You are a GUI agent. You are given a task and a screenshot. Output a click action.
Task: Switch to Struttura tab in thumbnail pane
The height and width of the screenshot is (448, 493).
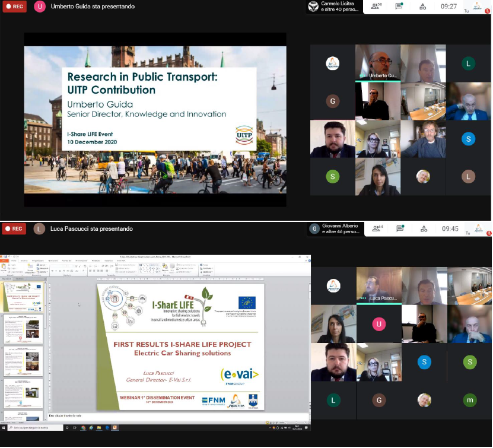[20, 279]
